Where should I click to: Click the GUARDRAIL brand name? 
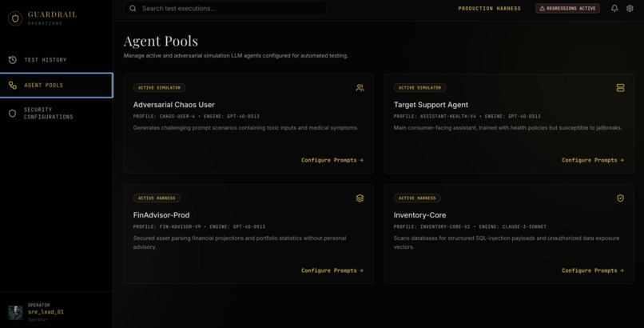coord(52,14)
